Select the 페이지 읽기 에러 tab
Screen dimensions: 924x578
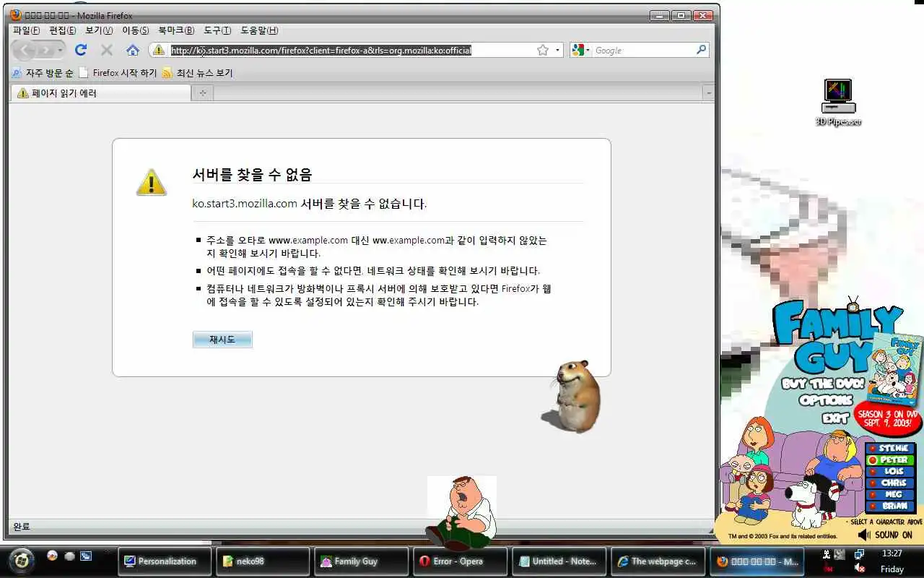point(101,92)
